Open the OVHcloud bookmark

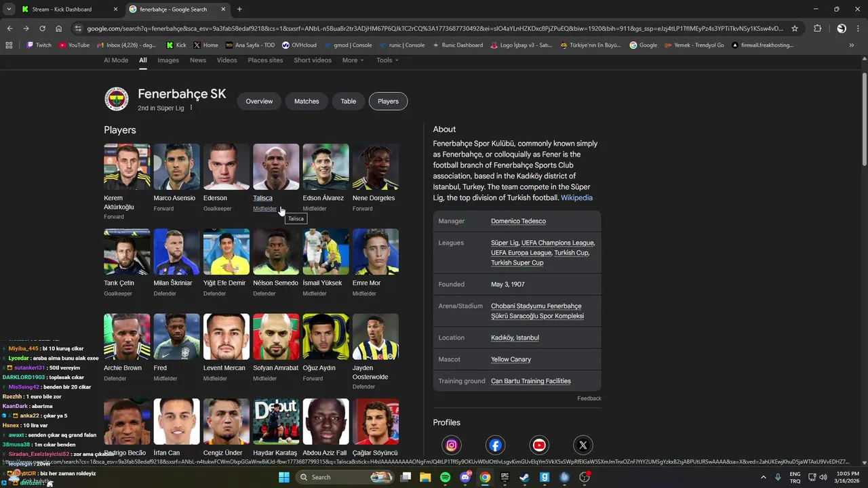click(x=299, y=45)
